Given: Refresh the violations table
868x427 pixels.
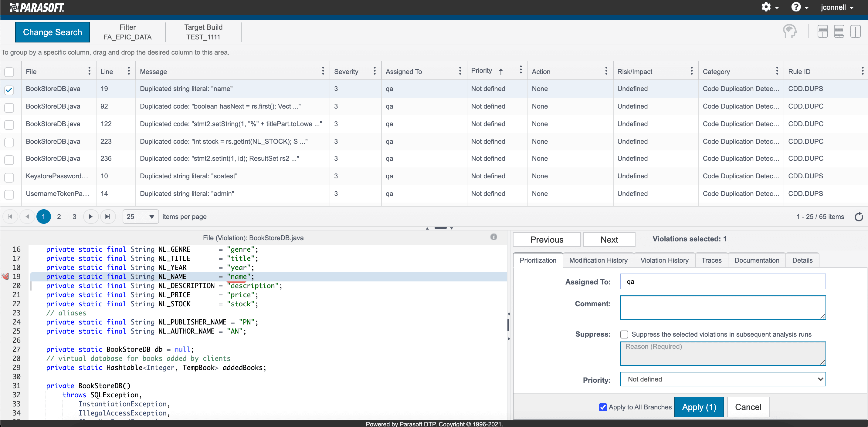Looking at the screenshot, I should point(859,217).
